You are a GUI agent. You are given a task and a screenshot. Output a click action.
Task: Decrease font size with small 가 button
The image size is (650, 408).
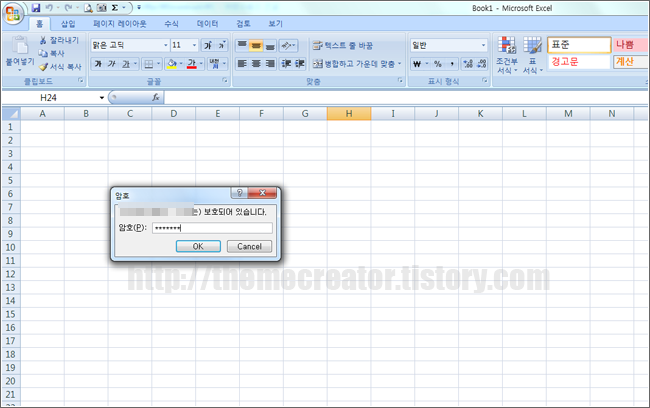221,45
